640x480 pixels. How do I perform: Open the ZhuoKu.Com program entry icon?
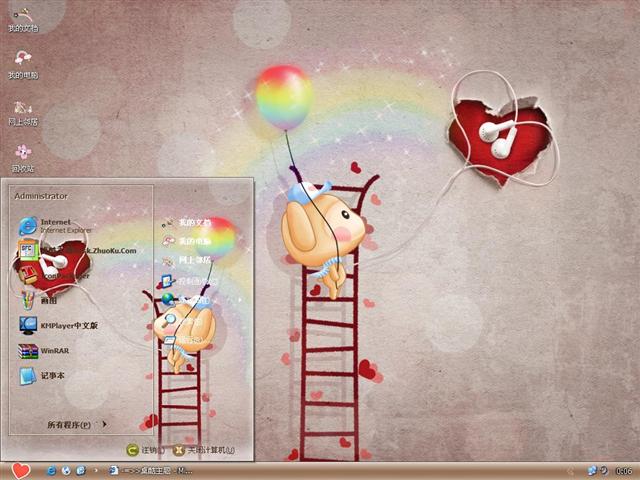tap(28, 250)
